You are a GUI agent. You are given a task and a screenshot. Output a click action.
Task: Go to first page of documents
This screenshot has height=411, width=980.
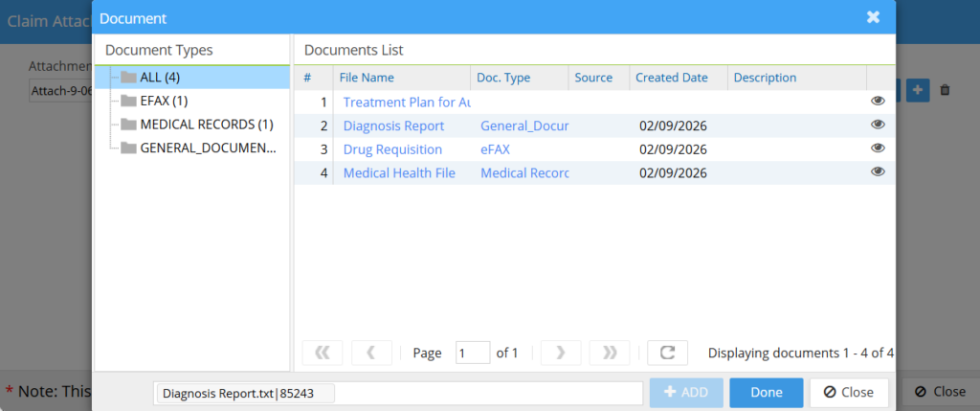pyautogui.click(x=322, y=353)
